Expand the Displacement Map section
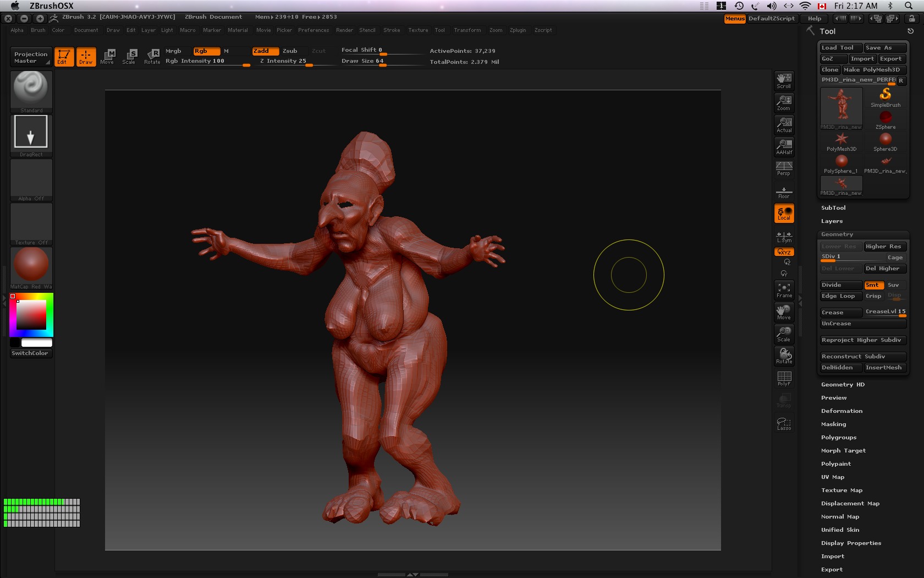This screenshot has height=578, width=924. pos(850,503)
